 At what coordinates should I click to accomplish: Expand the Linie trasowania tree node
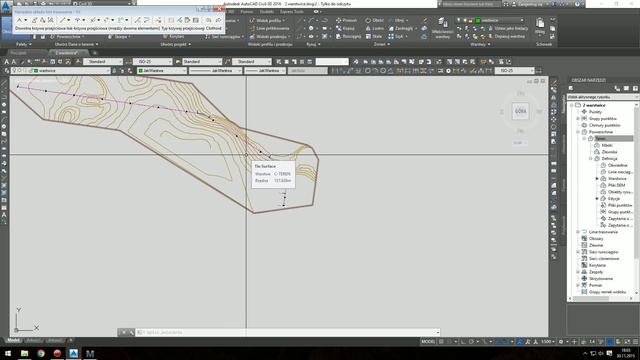coord(578,232)
